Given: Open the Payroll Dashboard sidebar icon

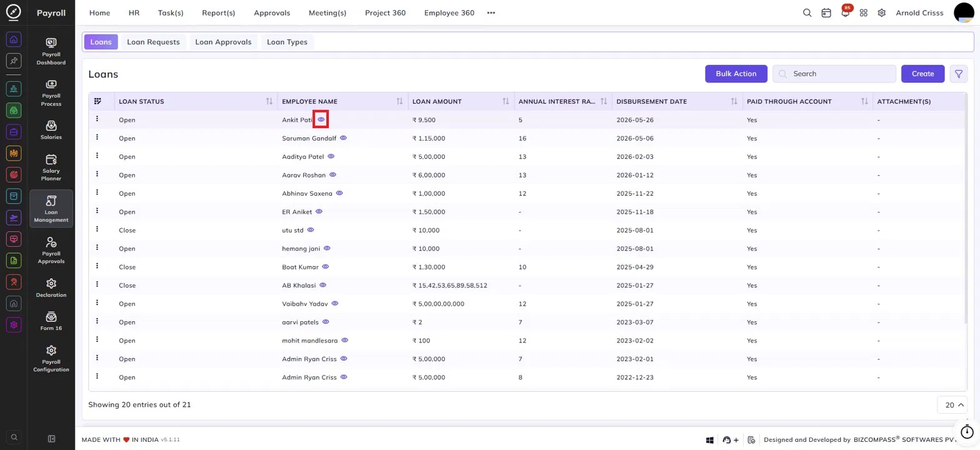Looking at the screenshot, I should 51,51.
